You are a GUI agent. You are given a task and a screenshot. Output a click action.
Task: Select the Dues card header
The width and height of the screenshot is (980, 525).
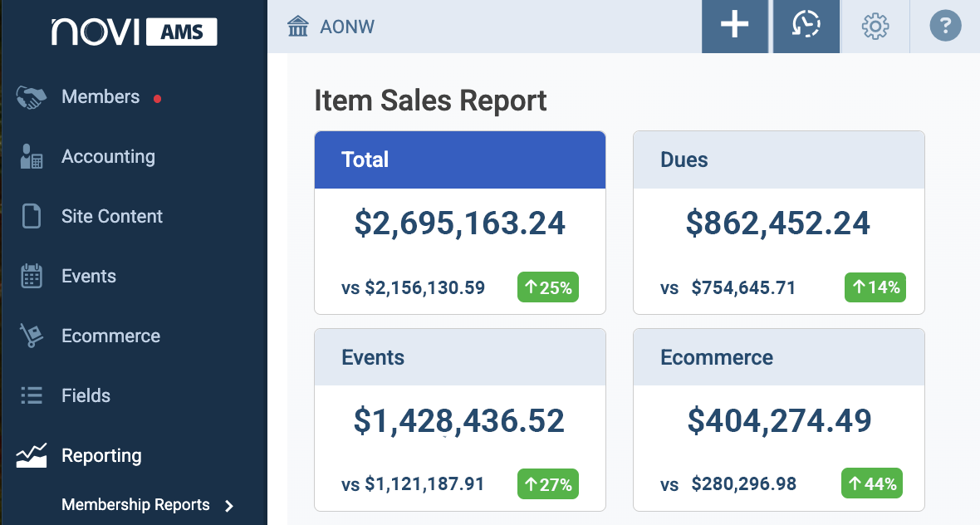(x=779, y=160)
